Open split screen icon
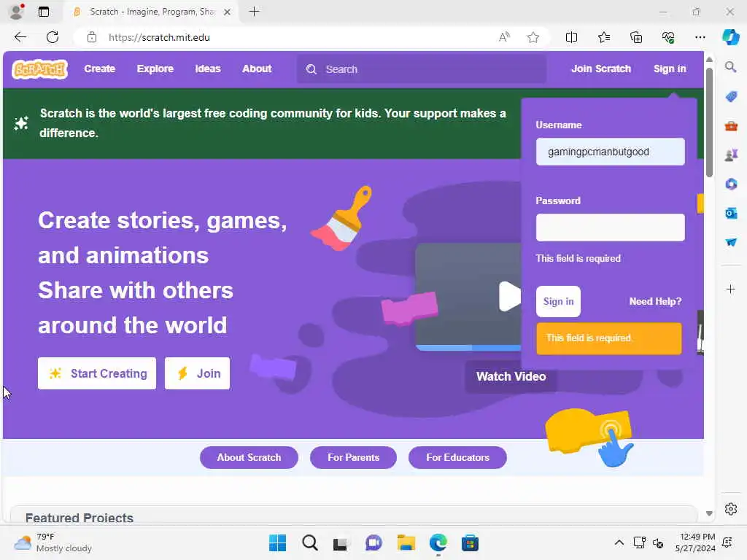This screenshot has width=747, height=560. 571,37
